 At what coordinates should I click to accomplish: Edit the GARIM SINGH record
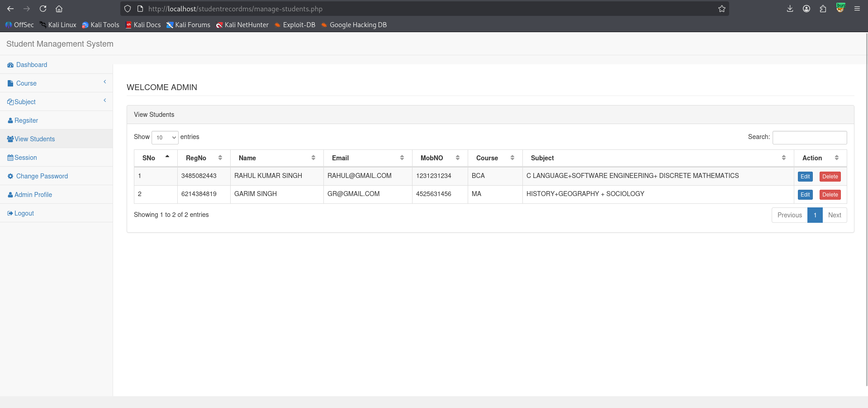point(805,195)
